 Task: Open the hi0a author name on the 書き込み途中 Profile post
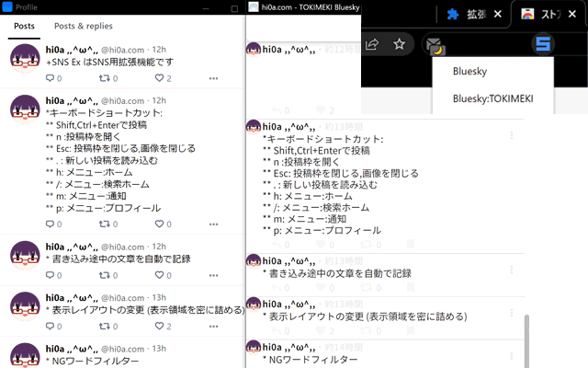point(72,247)
